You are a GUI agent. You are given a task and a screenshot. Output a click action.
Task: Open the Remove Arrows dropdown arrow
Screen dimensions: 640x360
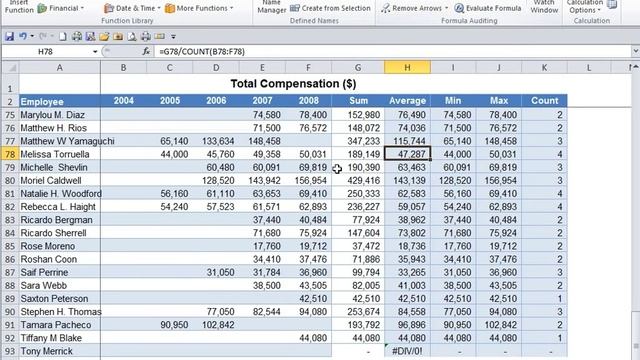[x=446, y=8]
